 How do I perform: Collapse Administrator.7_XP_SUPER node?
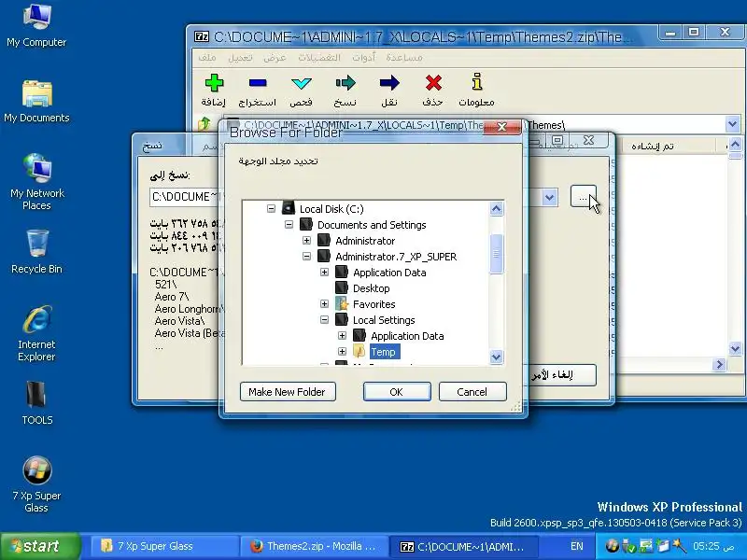[x=307, y=256]
